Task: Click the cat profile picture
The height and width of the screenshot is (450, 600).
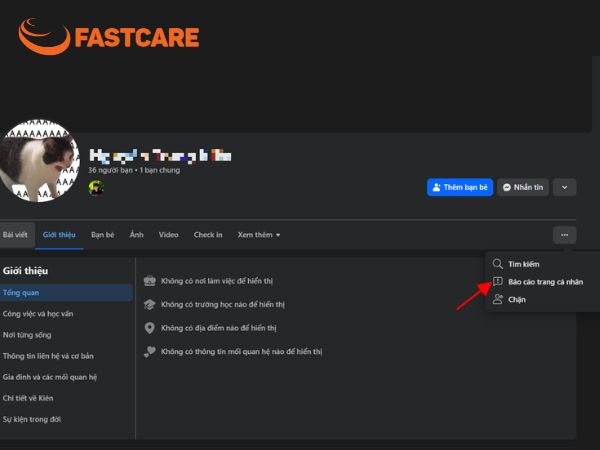Action: [39, 161]
